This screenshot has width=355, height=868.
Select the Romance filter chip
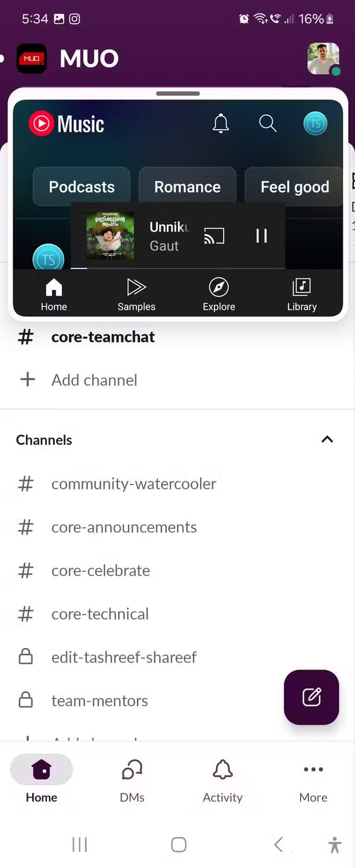coord(187,187)
